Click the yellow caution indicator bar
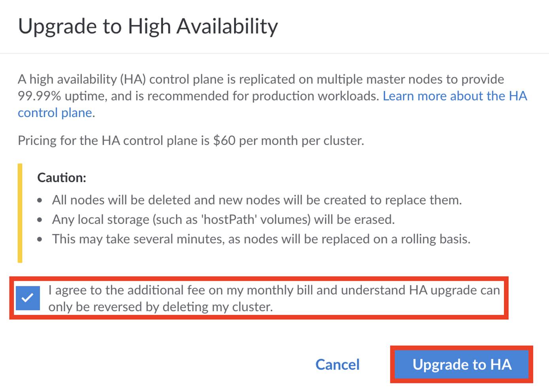549x392 pixels. [20, 212]
